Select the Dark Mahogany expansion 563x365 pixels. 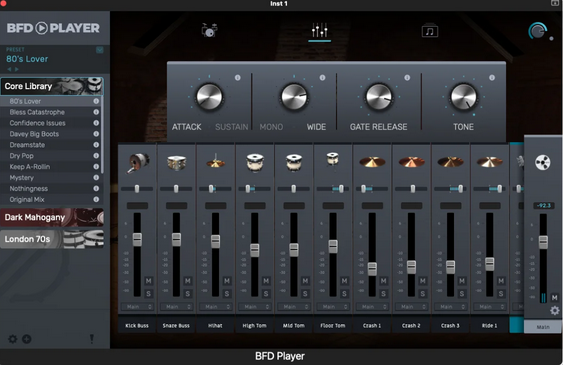click(x=52, y=217)
